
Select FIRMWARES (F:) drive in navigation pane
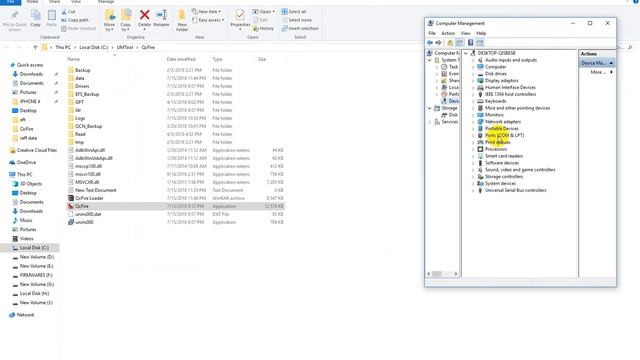coord(36,275)
